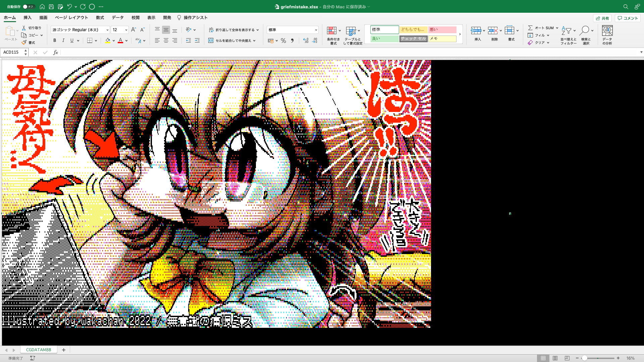Click the Paste clipboard icon
The image size is (644, 362).
point(10,31)
